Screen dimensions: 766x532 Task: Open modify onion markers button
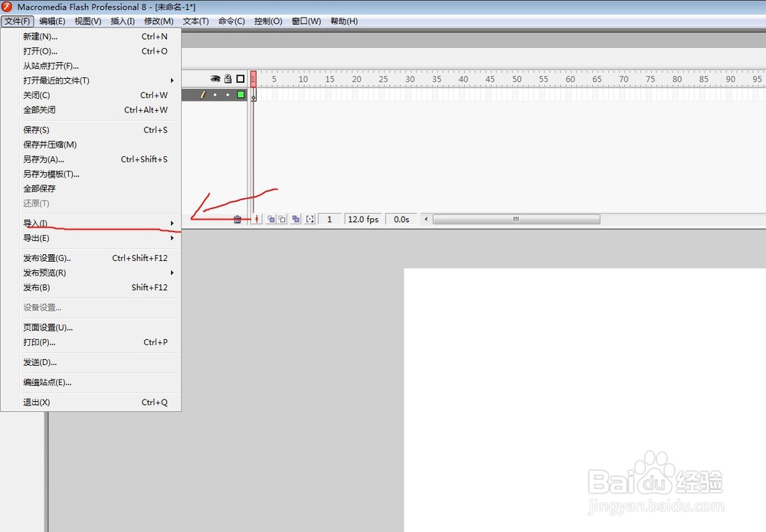tap(310, 219)
